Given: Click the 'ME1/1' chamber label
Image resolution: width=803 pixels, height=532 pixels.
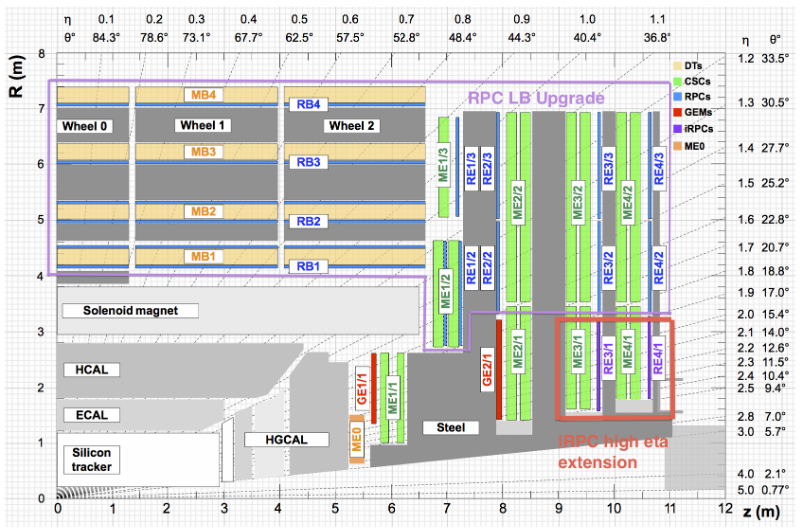Looking at the screenshot, I should 393,398.
